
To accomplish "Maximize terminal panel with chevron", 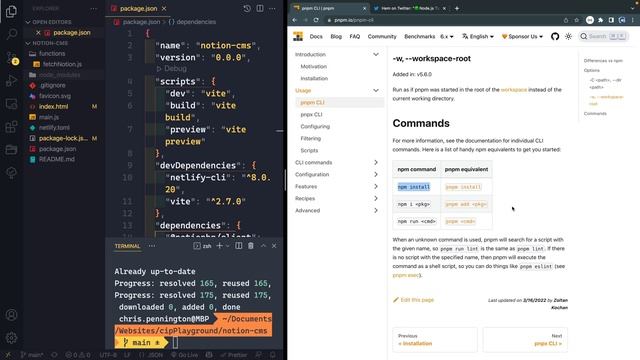I will (263, 246).
